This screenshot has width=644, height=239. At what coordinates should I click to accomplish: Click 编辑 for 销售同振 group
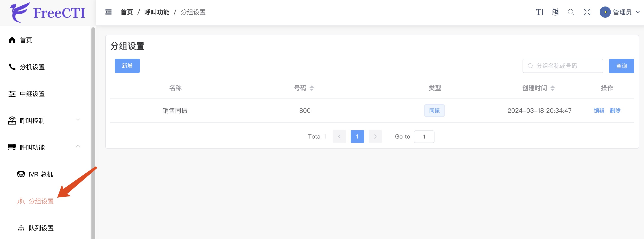tap(599, 110)
